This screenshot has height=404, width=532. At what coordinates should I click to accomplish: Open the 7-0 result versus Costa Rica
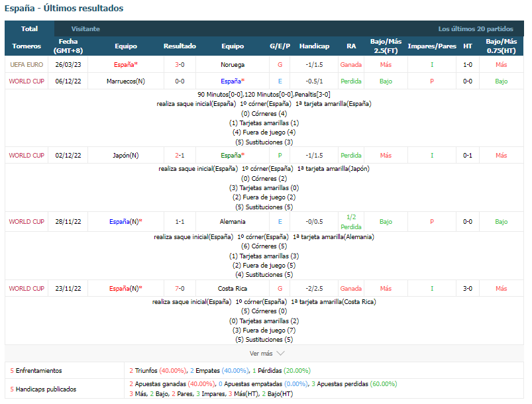pos(180,288)
